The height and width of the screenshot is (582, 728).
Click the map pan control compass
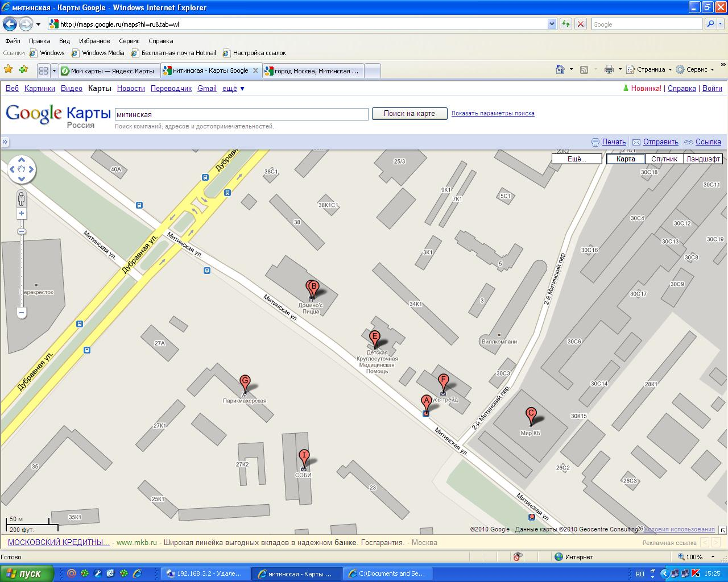[x=22, y=169]
